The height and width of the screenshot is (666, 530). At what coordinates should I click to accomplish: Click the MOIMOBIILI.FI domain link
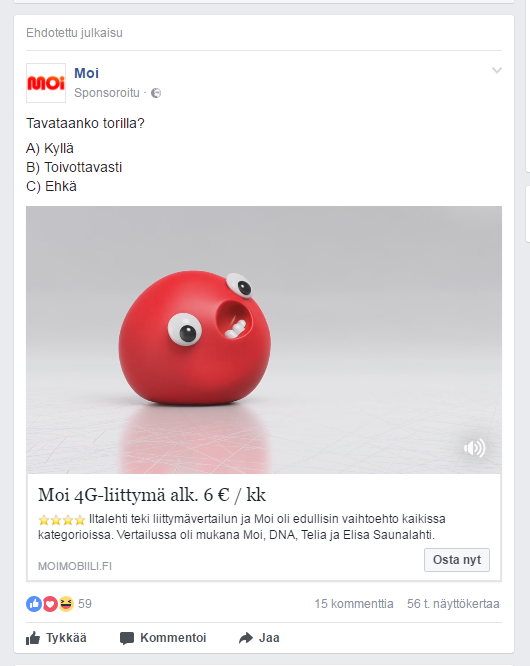pyautogui.click(x=75, y=566)
